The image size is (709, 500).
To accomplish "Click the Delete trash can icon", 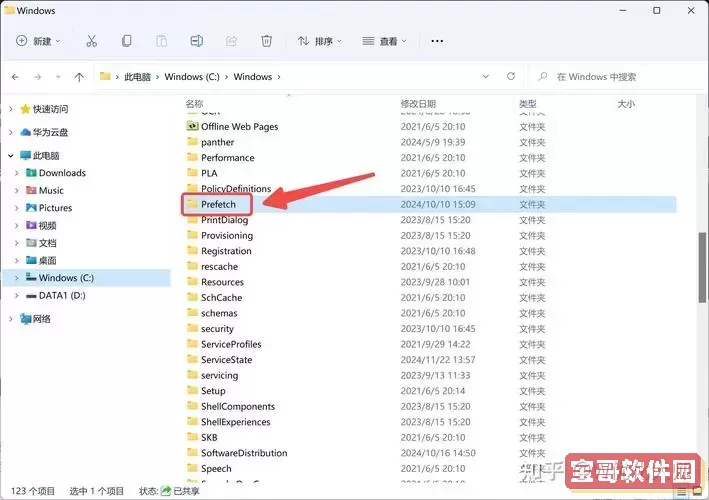I will click(x=266, y=41).
